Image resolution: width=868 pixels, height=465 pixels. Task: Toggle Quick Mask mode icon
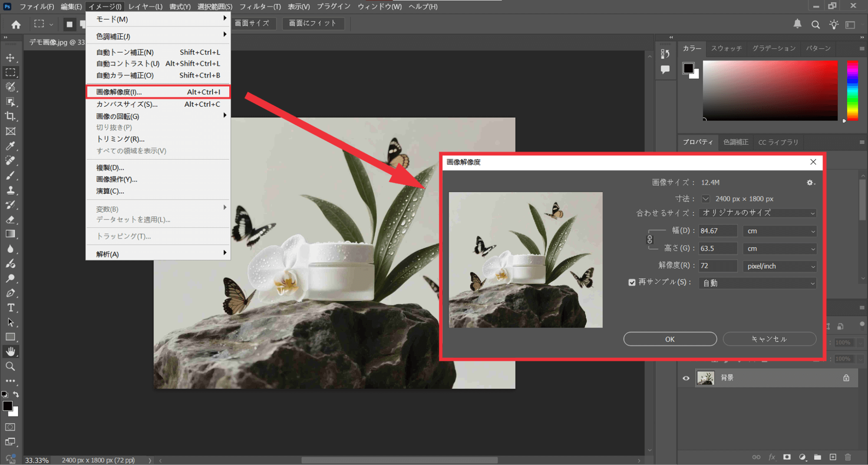click(x=10, y=427)
